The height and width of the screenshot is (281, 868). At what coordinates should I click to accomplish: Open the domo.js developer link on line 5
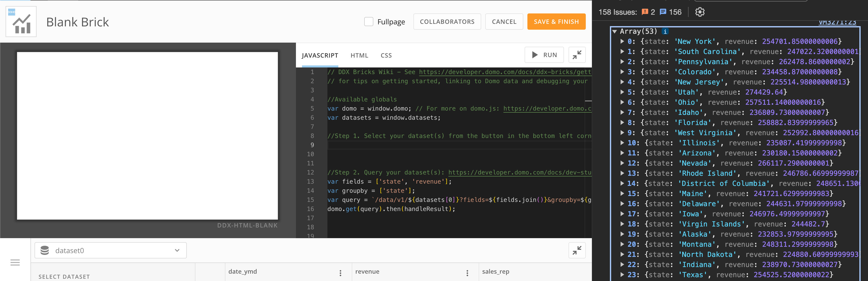547,108
